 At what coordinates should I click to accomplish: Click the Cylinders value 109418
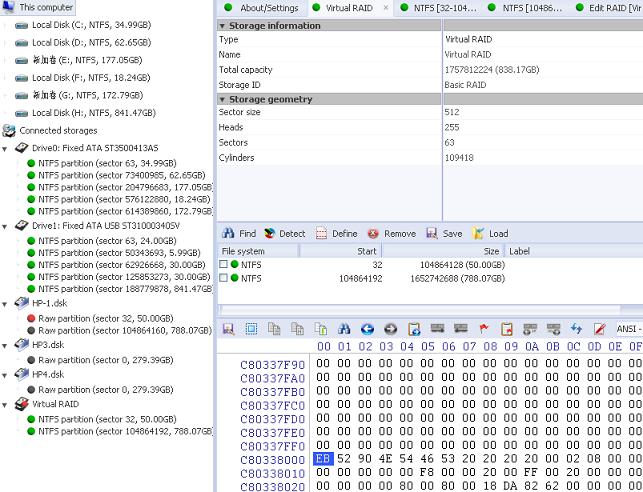pyautogui.click(x=459, y=158)
